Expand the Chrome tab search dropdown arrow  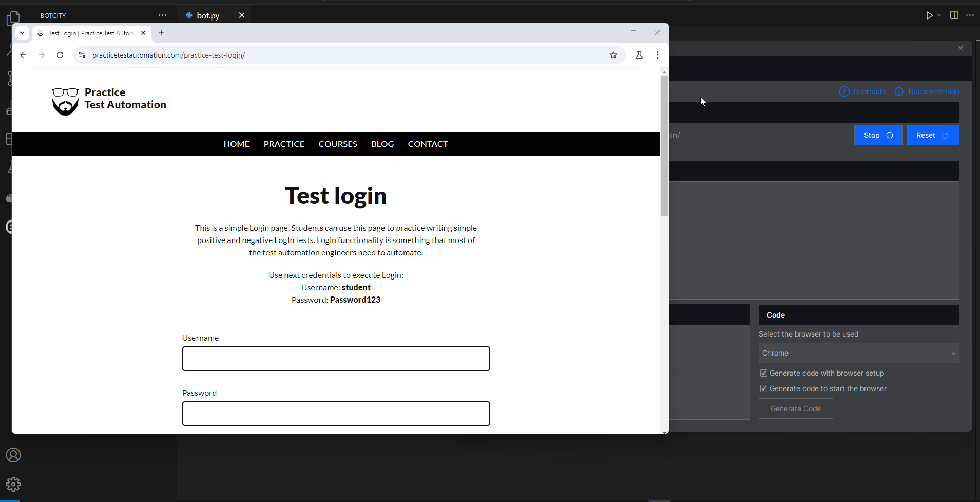(22, 33)
